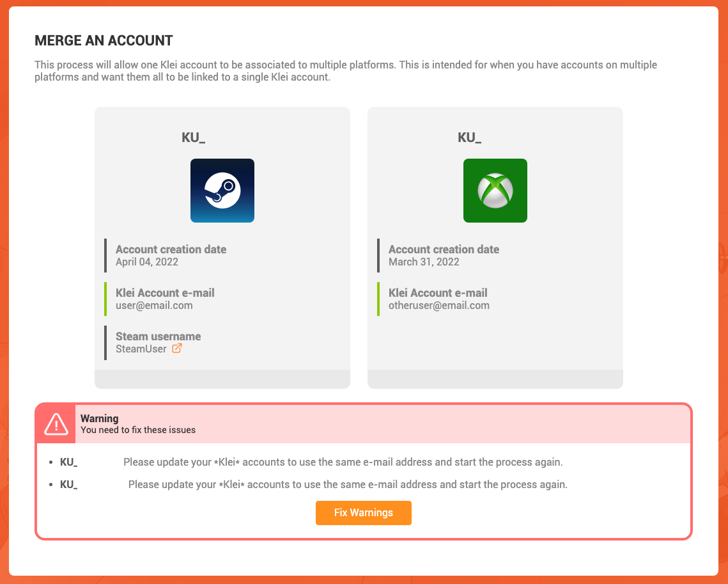Click the SteamUser username text
Screen dimensions: 728x584
coord(141,349)
